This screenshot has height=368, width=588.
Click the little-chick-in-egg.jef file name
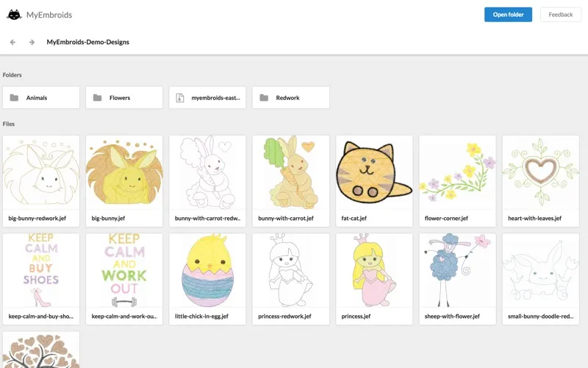[x=201, y=316]
